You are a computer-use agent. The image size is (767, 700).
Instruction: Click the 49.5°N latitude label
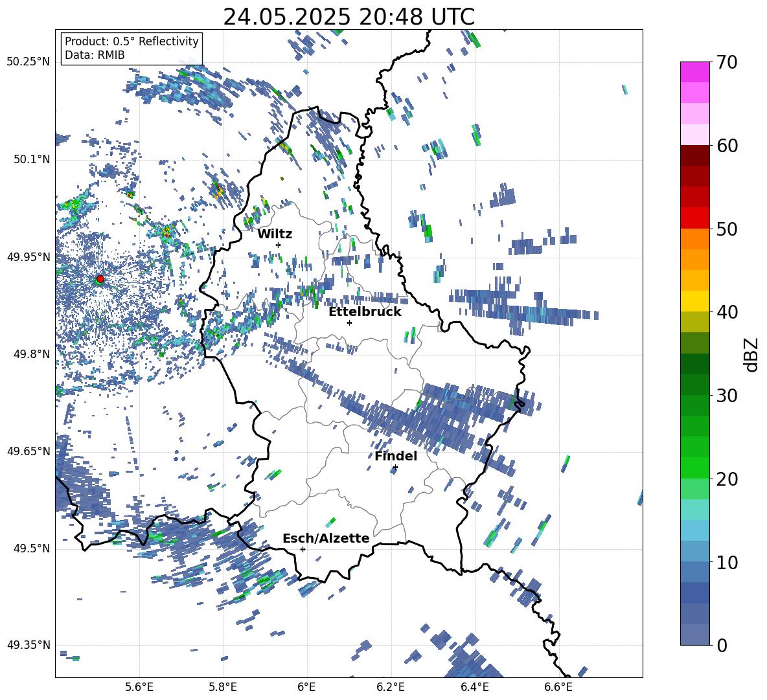pos(31,548)
